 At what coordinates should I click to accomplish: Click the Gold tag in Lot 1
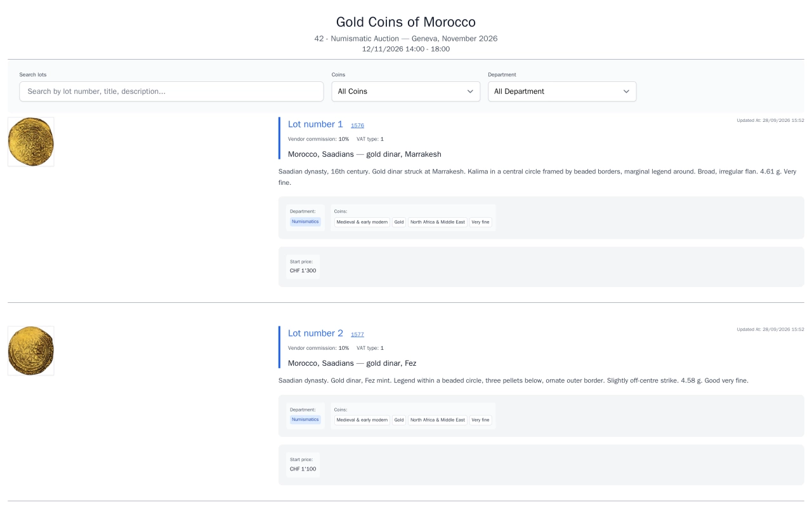click(399, 222)
